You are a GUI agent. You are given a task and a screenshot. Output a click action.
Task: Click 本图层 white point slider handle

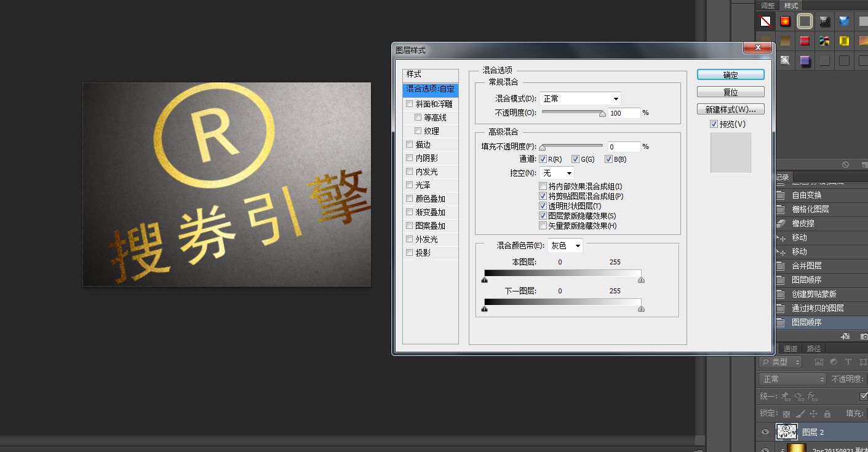pyautogui.click(x=641, y=280)
